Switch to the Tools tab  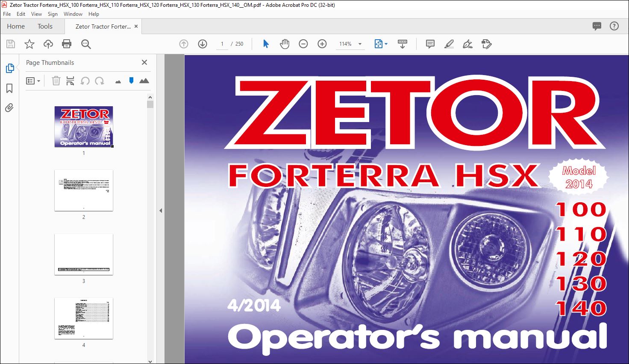tap(45, 26)
